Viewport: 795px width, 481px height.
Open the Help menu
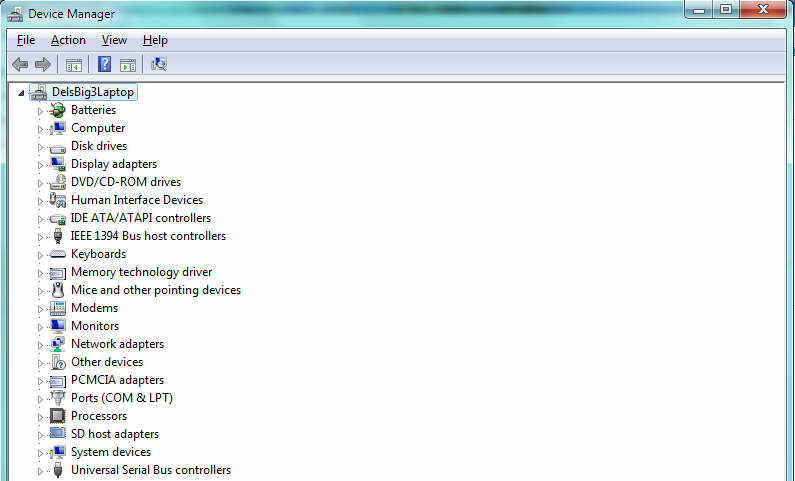pyautogui.click(x=155, y=40)
